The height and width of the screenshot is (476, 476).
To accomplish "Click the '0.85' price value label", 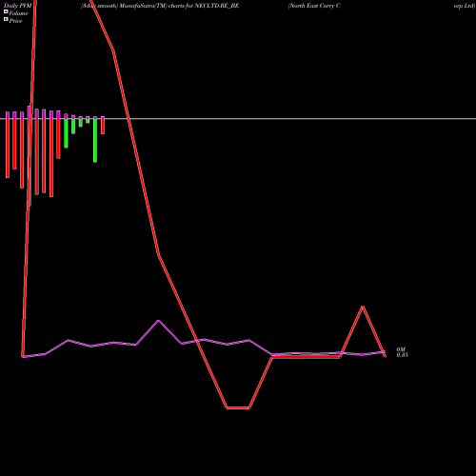I will tap(402, 355).
